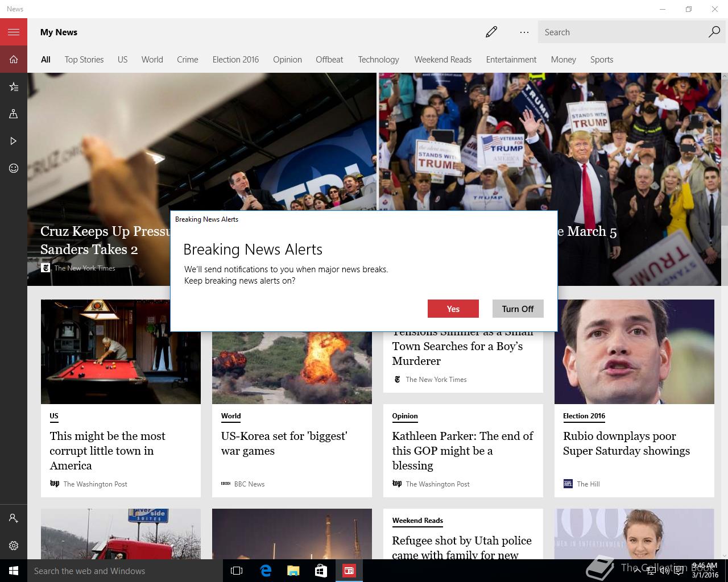Click the Election 2016 card label
This screenshot has width=728, height=582.
pos(584,416)
